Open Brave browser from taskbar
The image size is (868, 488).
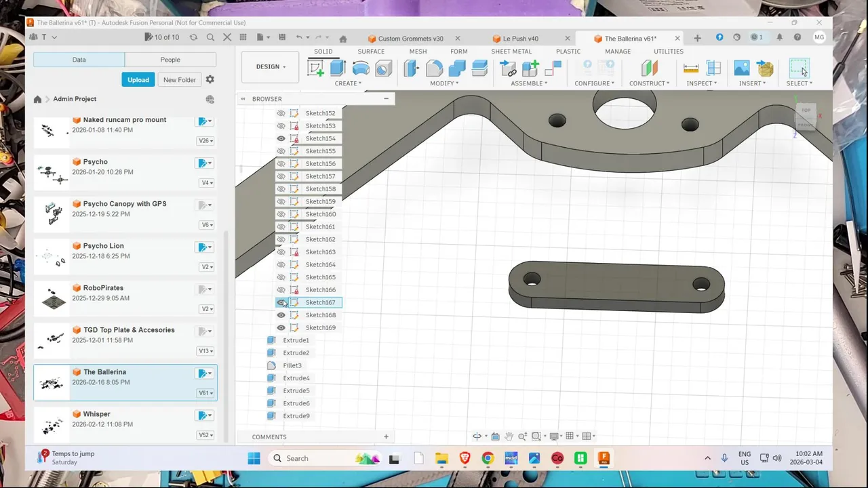[465, 459]
